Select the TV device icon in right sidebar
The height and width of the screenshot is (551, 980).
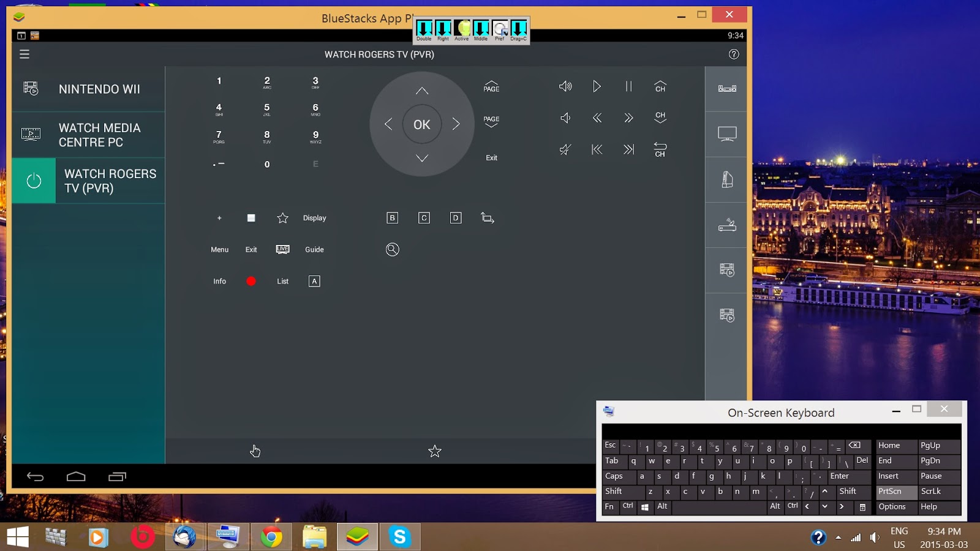(727, 134)
